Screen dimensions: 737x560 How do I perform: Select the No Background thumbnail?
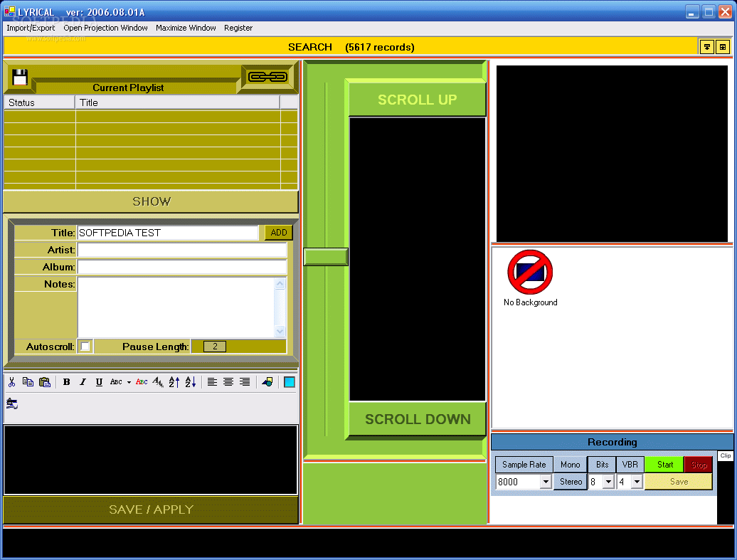click(530, 278)
